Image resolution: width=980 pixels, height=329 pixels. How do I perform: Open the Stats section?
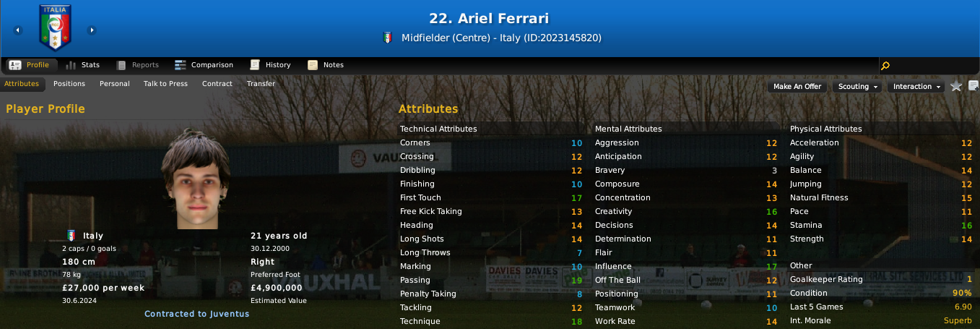[82, 65]
